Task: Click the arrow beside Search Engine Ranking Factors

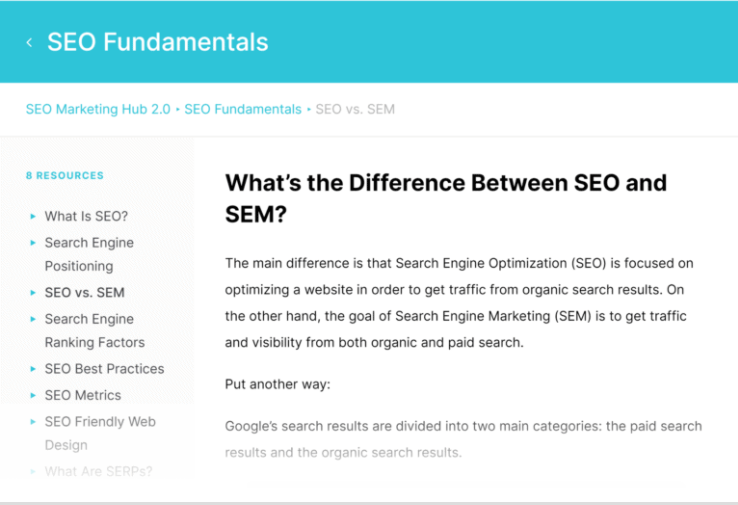Action: (x=33, y=319)
